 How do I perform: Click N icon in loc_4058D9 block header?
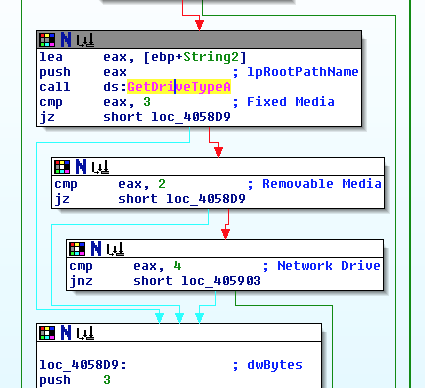pyautogui.click(x=66, y=333)
